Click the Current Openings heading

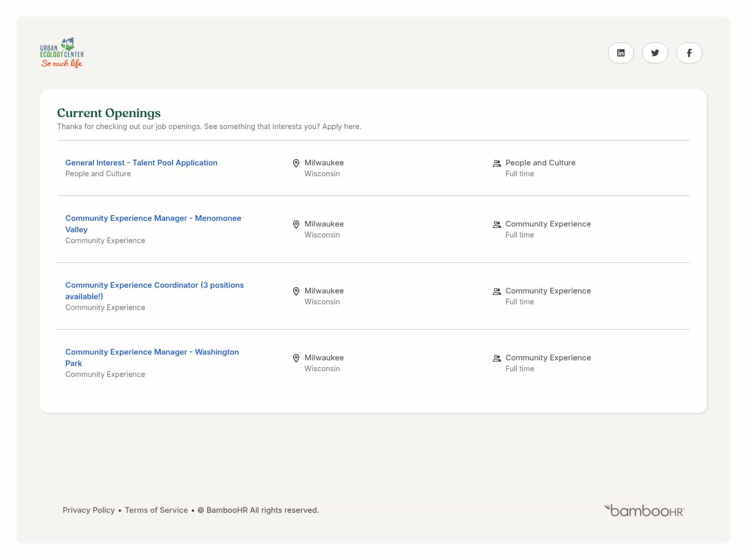point(109,113)
